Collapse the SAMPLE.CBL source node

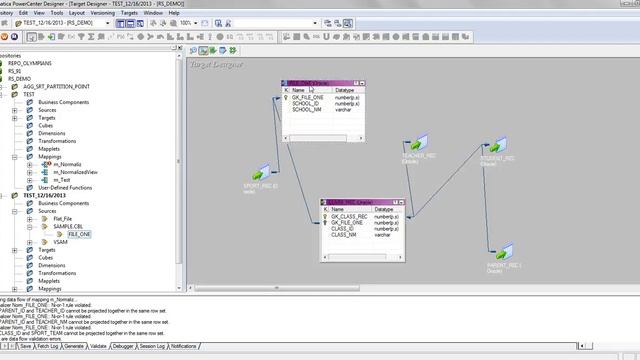(30, 227)
